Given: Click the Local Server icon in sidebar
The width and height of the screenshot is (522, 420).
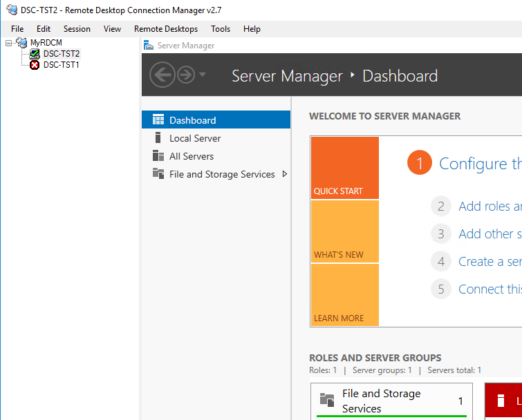Looking at the screenshot, I should click(158, 138).
